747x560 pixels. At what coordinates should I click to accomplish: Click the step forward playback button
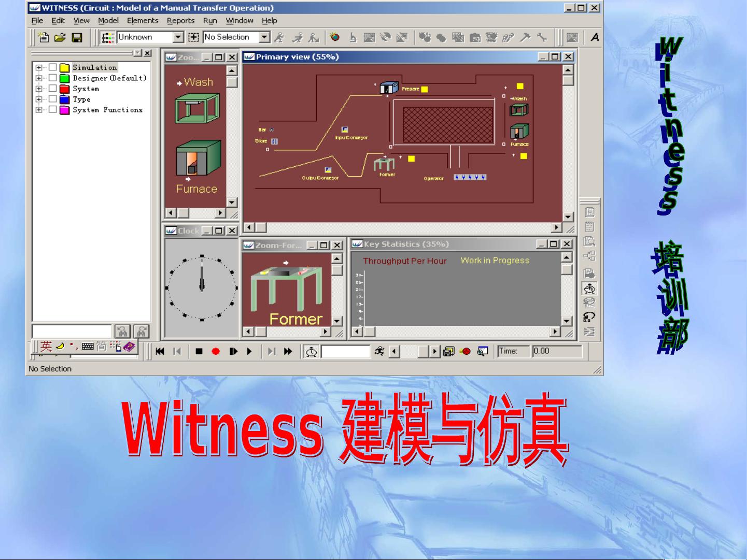[233, 351]
